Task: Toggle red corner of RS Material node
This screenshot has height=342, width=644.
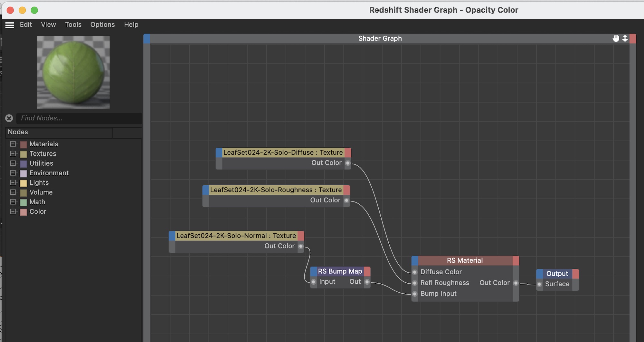Action: coord(516,260)
